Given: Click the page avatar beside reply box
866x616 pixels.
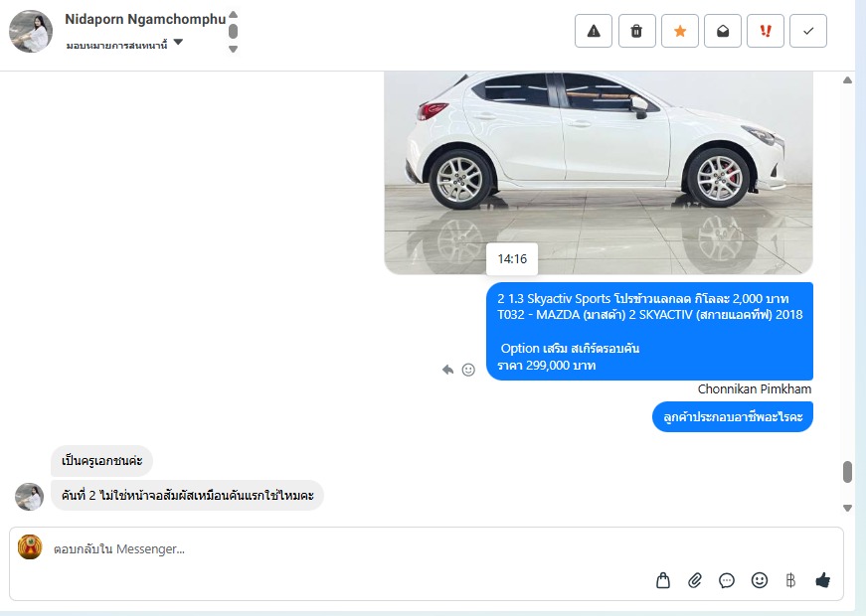Looking at the screenshot, I should [30, 547].
